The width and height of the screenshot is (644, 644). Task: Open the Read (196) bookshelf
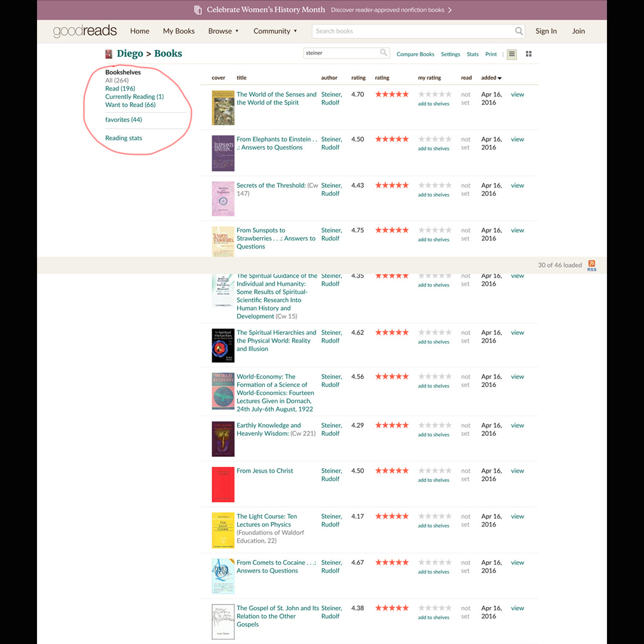click(120, 88)
